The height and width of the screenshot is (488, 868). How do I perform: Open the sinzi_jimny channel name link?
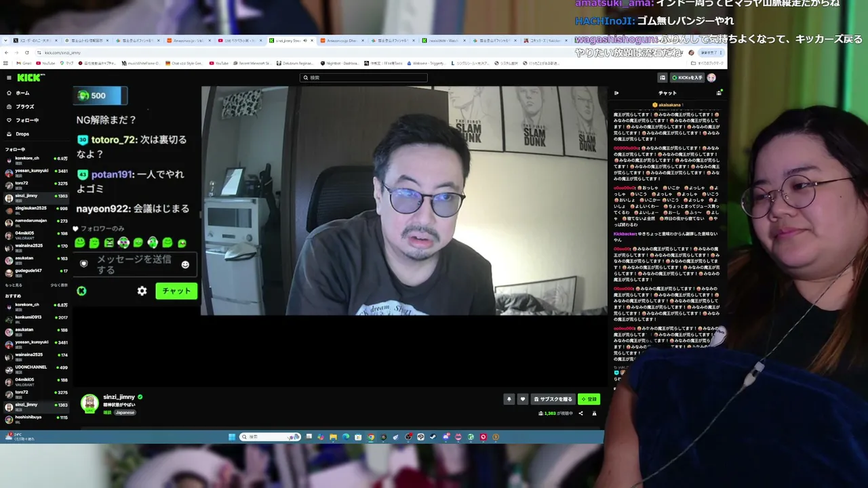point(119,397)
